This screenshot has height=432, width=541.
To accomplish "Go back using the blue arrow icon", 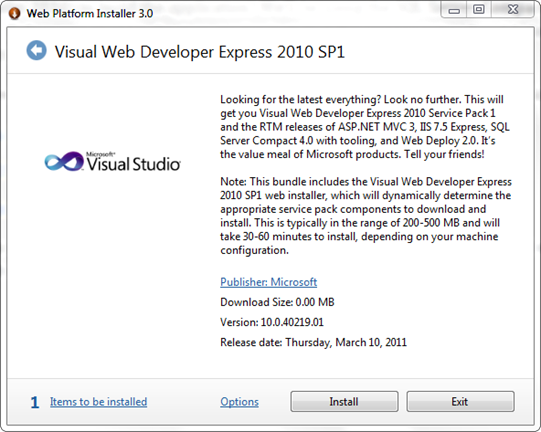I will point(36,50).
